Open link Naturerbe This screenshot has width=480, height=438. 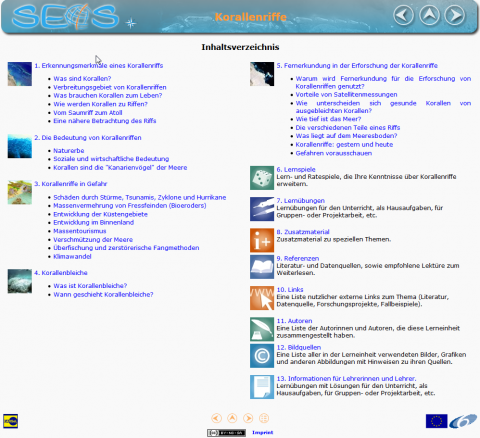point(69,151)
